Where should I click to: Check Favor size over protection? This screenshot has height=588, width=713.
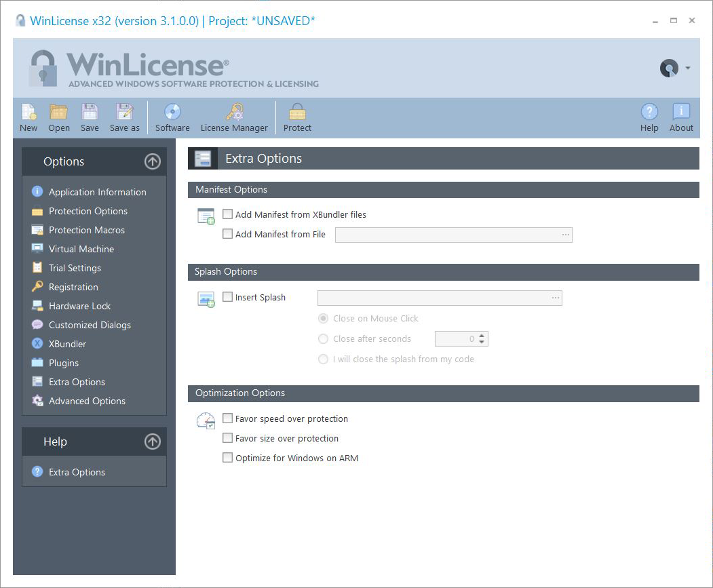pyautogui.click(x=227, y=437)
